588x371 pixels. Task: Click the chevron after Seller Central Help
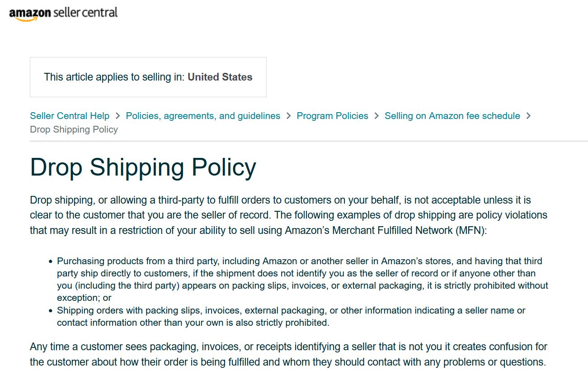118,116
